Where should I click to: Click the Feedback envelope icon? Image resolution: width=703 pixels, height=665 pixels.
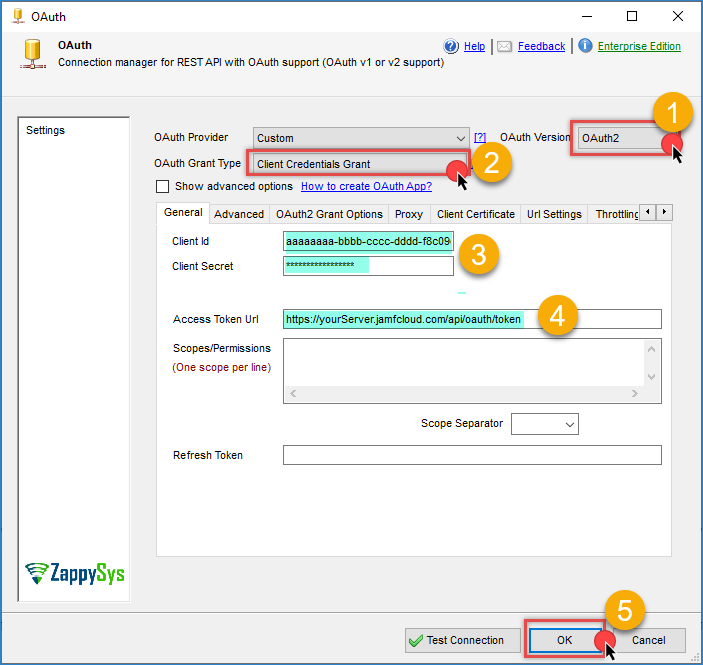[x=505, y=46]
